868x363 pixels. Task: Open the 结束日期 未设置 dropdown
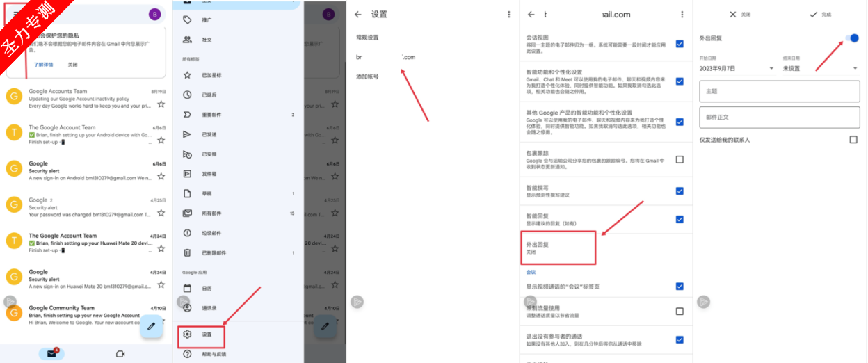(821, 68)
